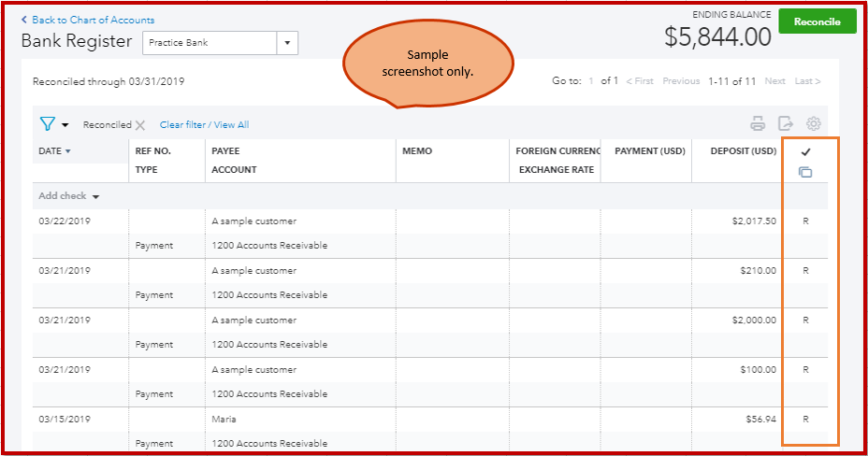The width and height of the screenshot is (868, 456).
Task: Click the $56.94 deposit amount
Action: click(760, 420)
